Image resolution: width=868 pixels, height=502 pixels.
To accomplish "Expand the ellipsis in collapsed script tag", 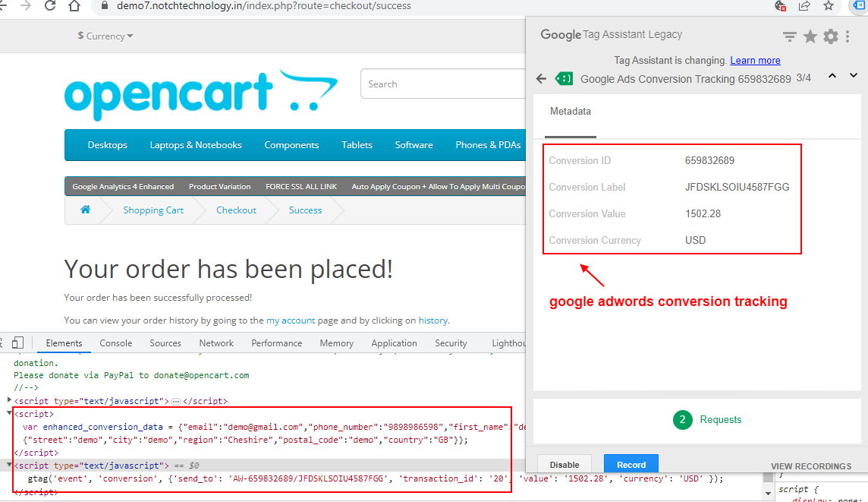I will click(175, 401).
